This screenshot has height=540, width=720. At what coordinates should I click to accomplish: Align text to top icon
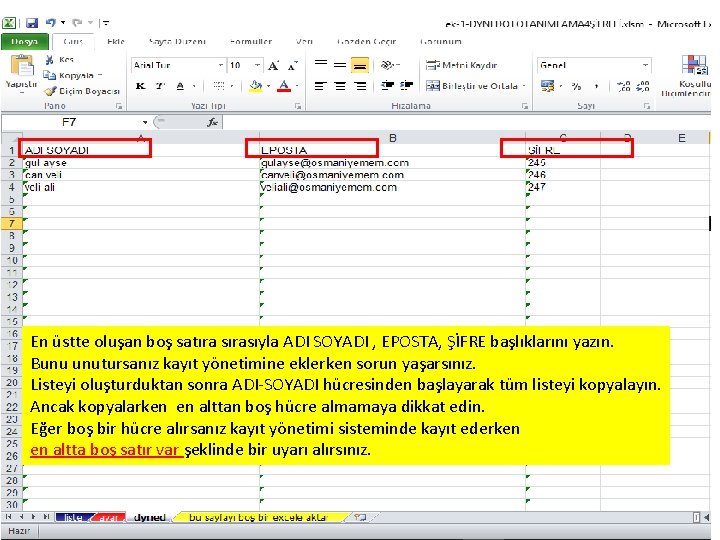[x=321, y=65]
